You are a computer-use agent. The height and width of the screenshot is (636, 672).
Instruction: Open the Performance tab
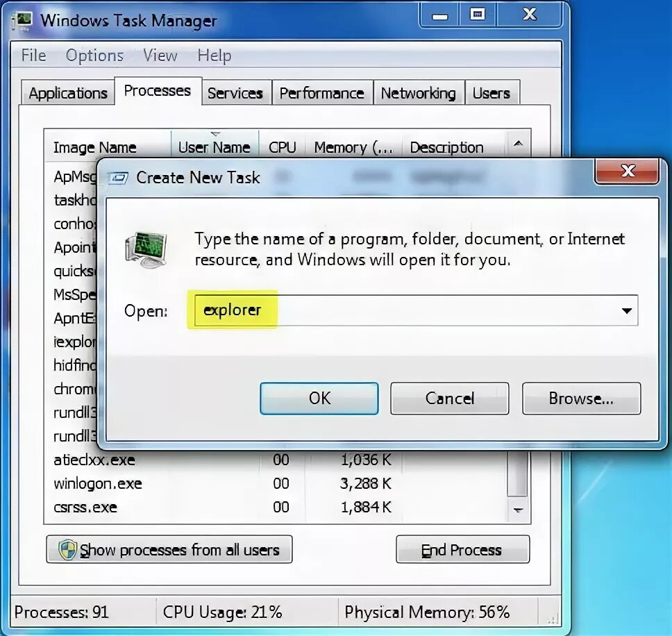pyautogui.click(x=322, y=93)
